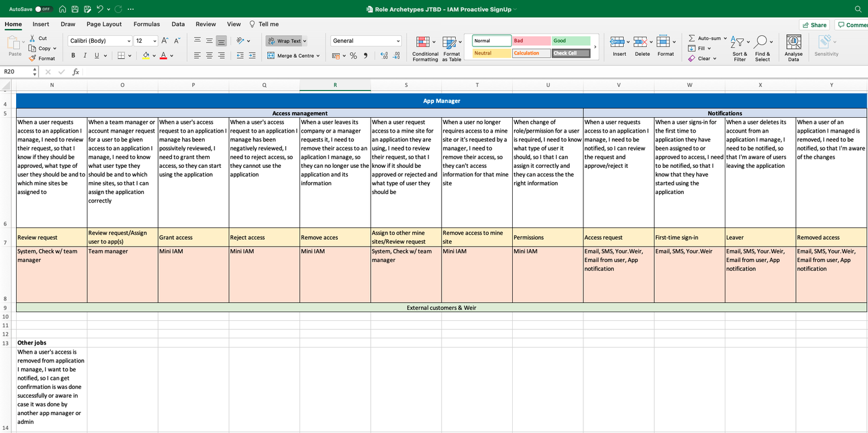This screenshot has width=868, height=433.
Task: Open Conditional Formatting menu
Action: coord(425,48)
